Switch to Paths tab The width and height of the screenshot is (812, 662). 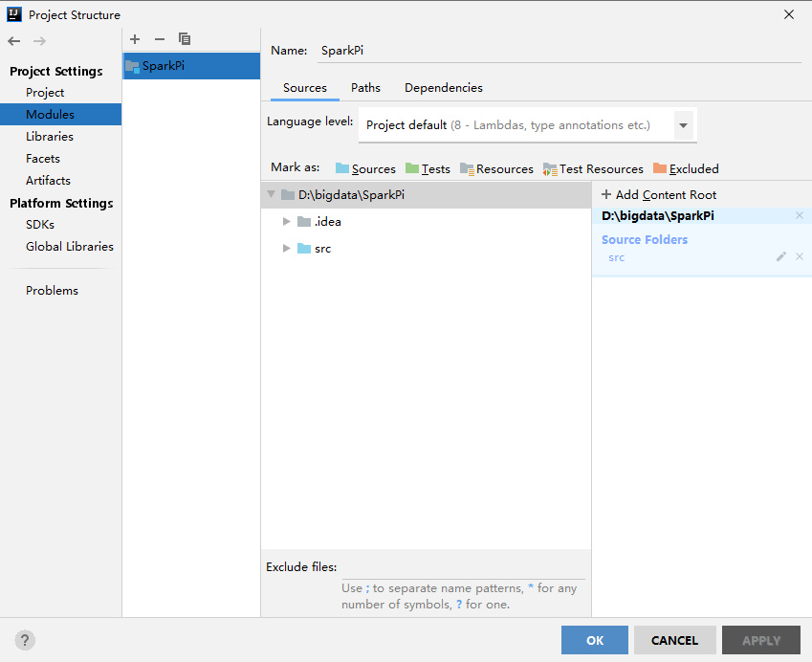pos(365,88)
